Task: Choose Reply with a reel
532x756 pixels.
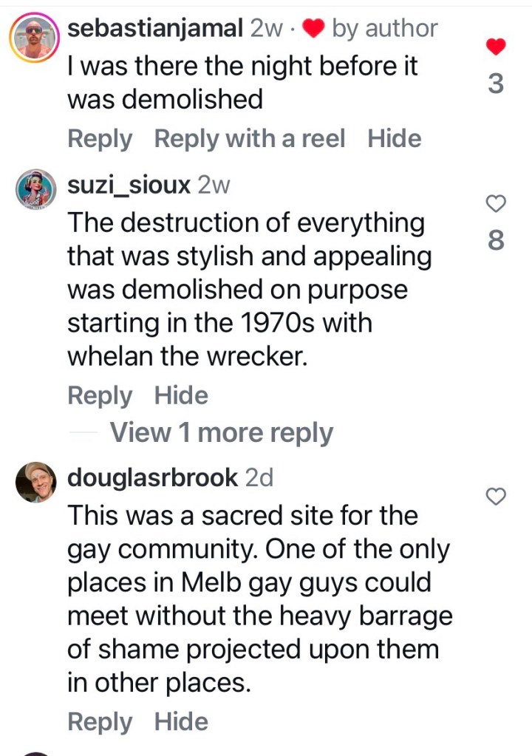Action: [249, 138]
